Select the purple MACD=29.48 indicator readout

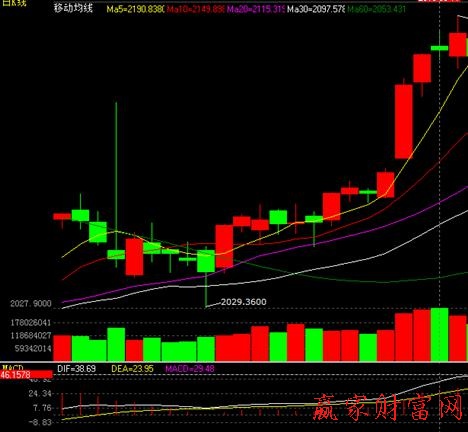pos(190,369)
